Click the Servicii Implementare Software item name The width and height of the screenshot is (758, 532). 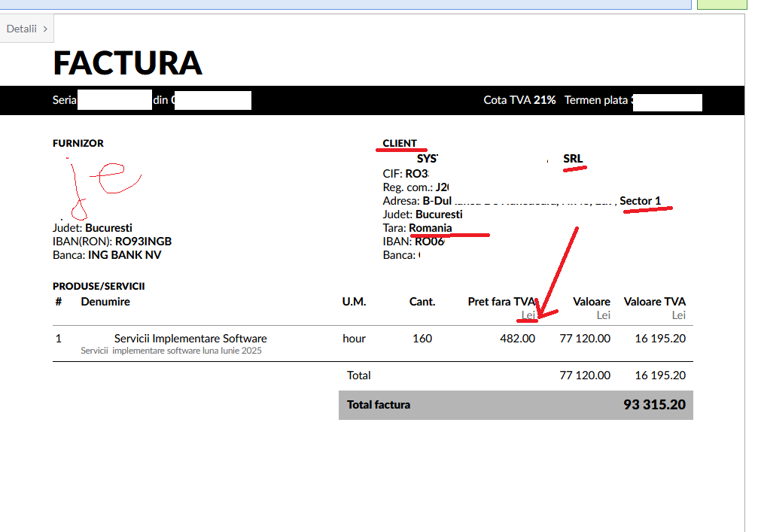[190, 339]
